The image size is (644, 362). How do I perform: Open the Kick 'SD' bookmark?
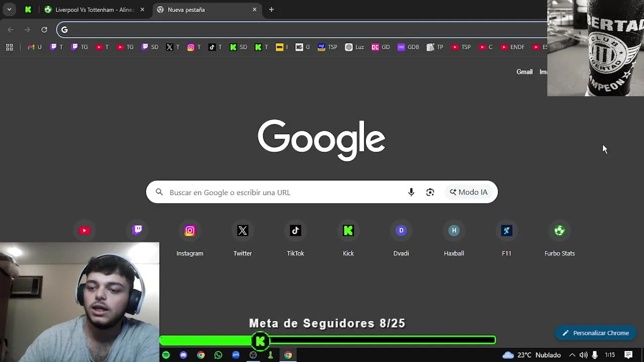point(238,47)
